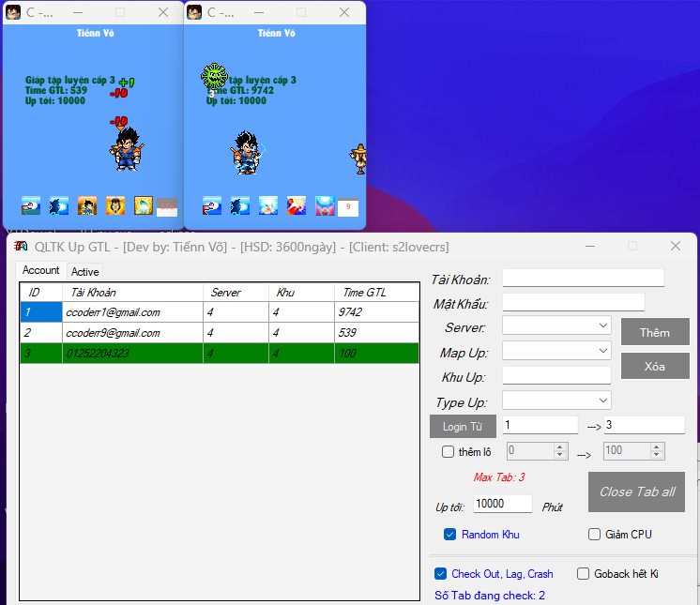Click the item slot showing number 9
The image size is (700, 605).
(348, 206)
